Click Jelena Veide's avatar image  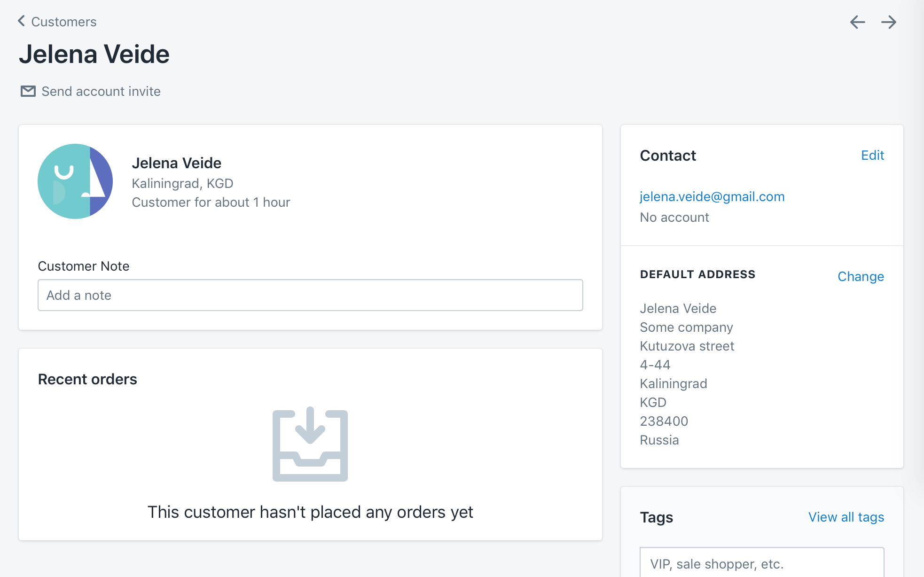pyautogui.click(x=75, y=181)
